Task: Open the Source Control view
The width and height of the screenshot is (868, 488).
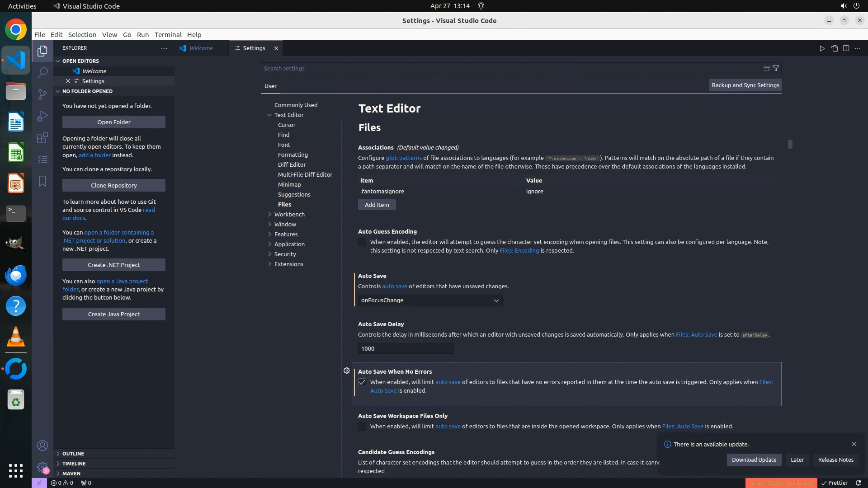Action: [42, 94]
